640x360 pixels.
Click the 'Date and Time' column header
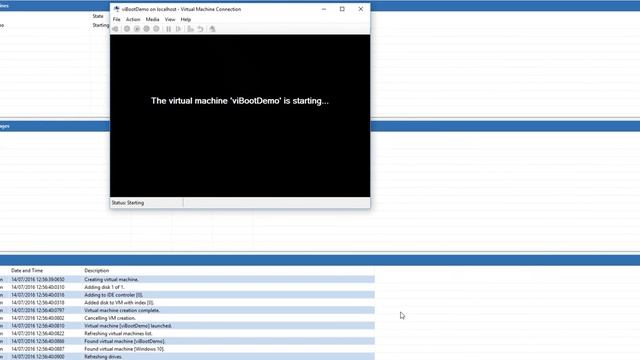coord(27,271)
